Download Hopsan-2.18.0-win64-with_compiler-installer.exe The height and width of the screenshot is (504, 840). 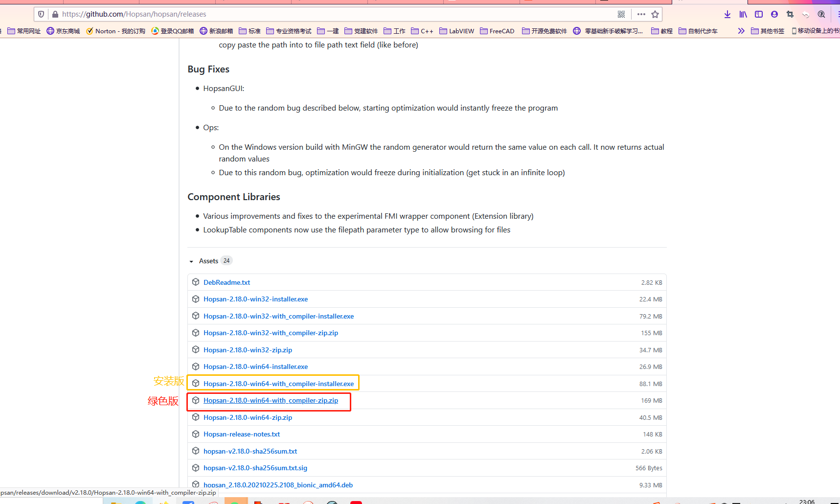coord(279,384)
